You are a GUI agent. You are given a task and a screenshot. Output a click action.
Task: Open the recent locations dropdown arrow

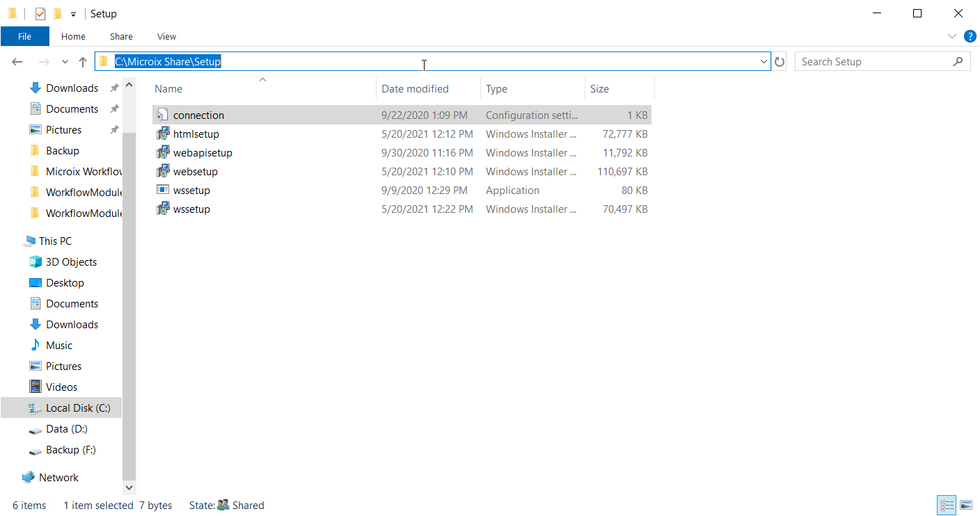point(65,62)
